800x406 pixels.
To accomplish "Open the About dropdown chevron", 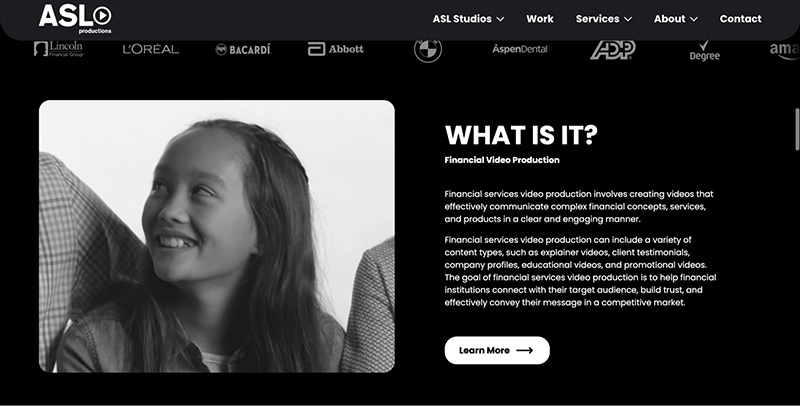I will pyautogui.click(x=694, y=19).
